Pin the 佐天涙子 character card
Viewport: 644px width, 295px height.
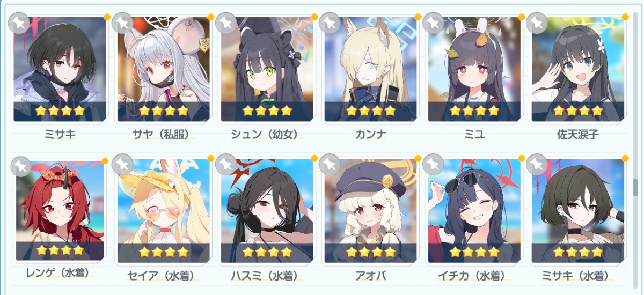coord(537,23)
